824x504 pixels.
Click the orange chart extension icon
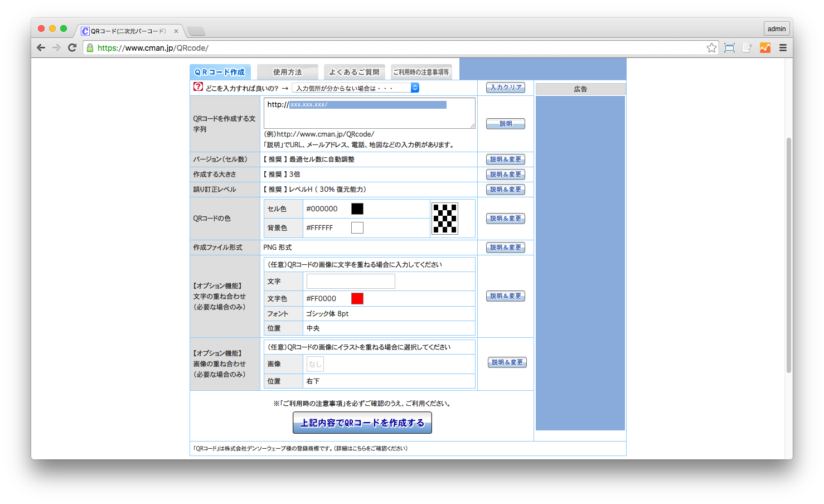765,48
